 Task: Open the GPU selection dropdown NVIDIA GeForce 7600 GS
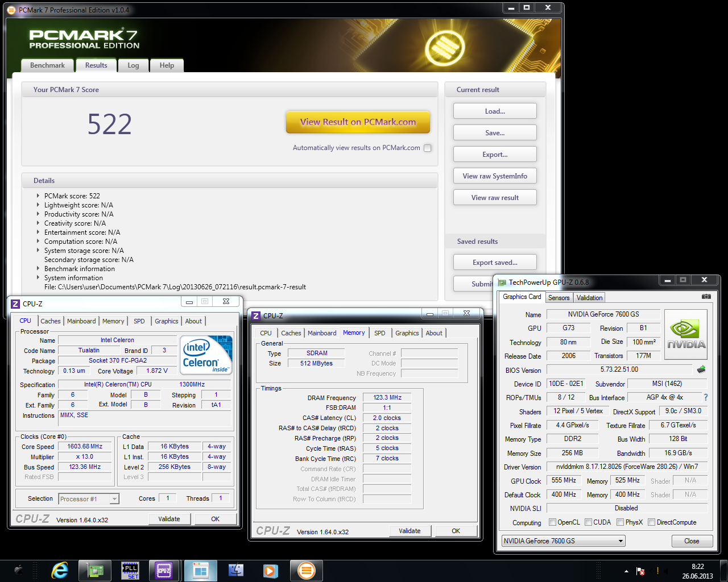(563, 541)
